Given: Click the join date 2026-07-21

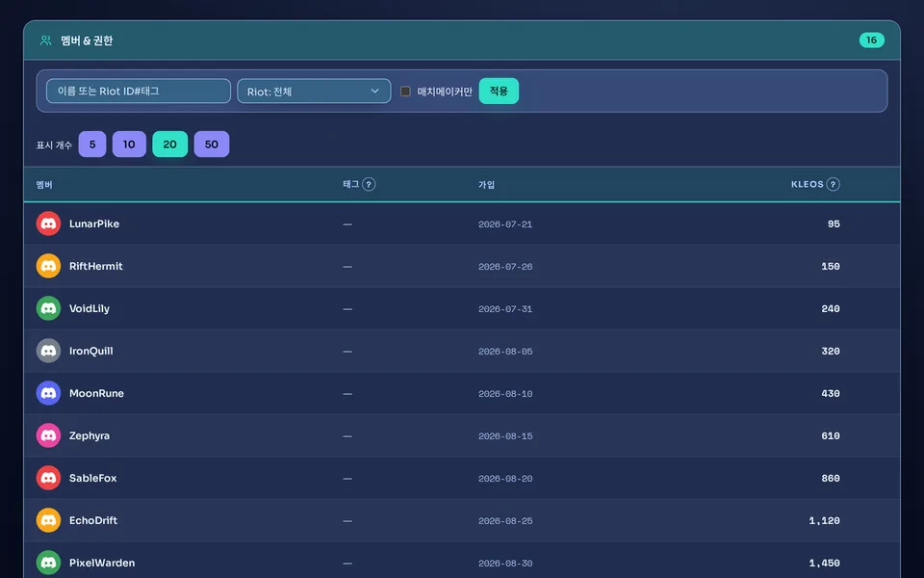Looking at the screenshot, I should [x=505, y=224].
